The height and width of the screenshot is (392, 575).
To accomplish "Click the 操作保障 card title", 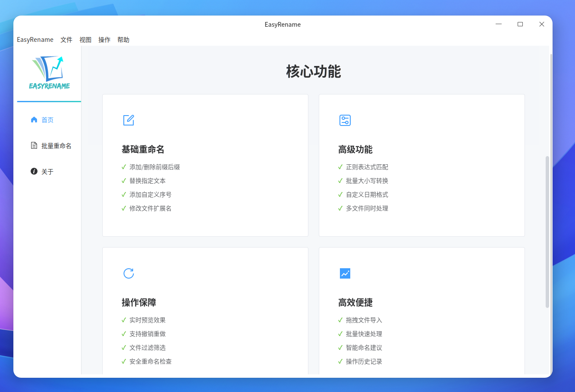I will [139, 303].
